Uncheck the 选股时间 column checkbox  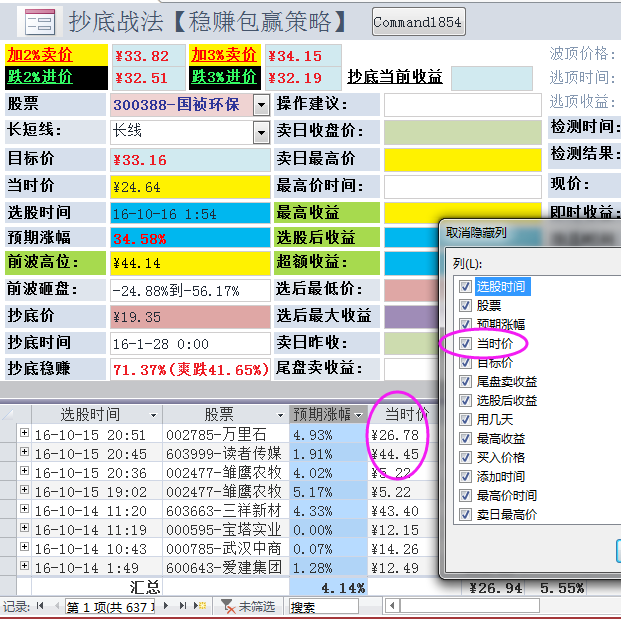point(464,287)
